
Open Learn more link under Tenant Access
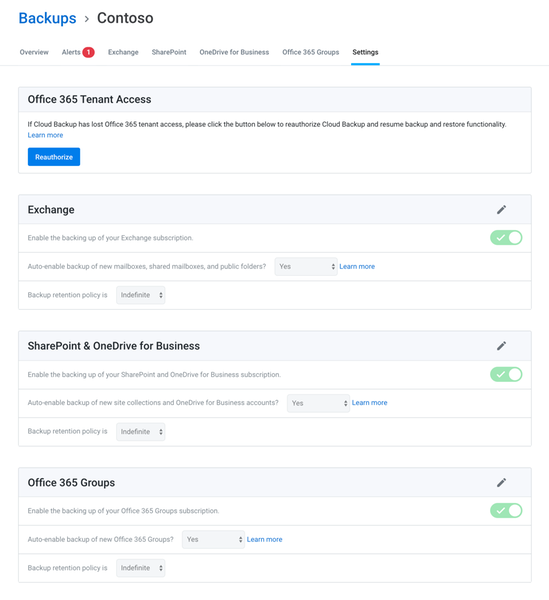45,135
